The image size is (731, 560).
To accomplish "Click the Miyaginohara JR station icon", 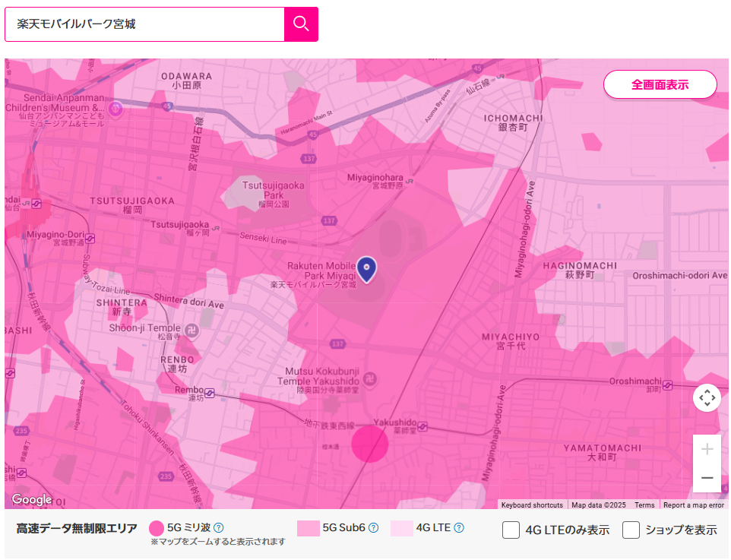I will coord(410,182).
